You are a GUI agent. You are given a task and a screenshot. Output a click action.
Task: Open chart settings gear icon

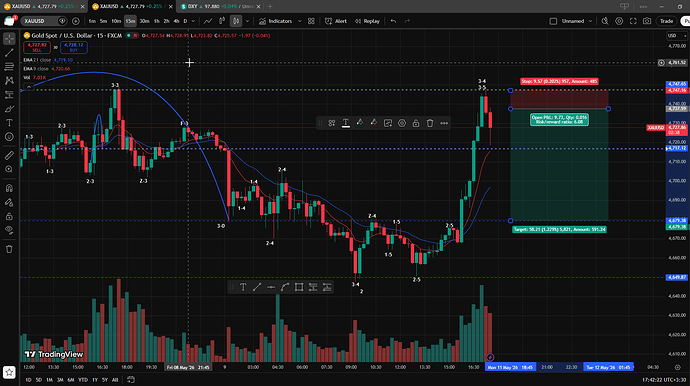tap(619, 21)
